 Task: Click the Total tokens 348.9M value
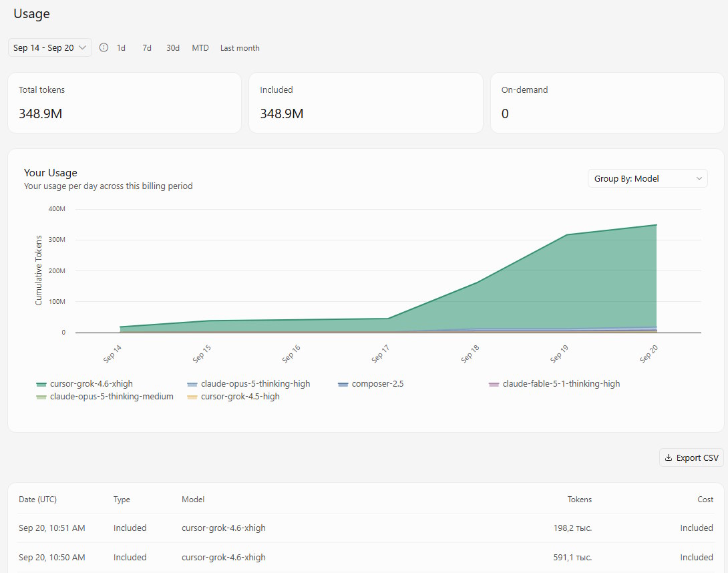pos(40,114)
